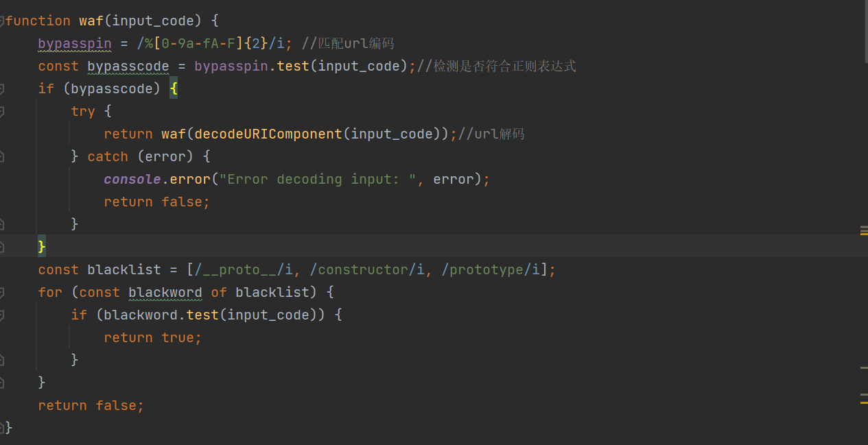Collapse the waf function fold marker
868x445 pixels.
click(x=2, y=21)
